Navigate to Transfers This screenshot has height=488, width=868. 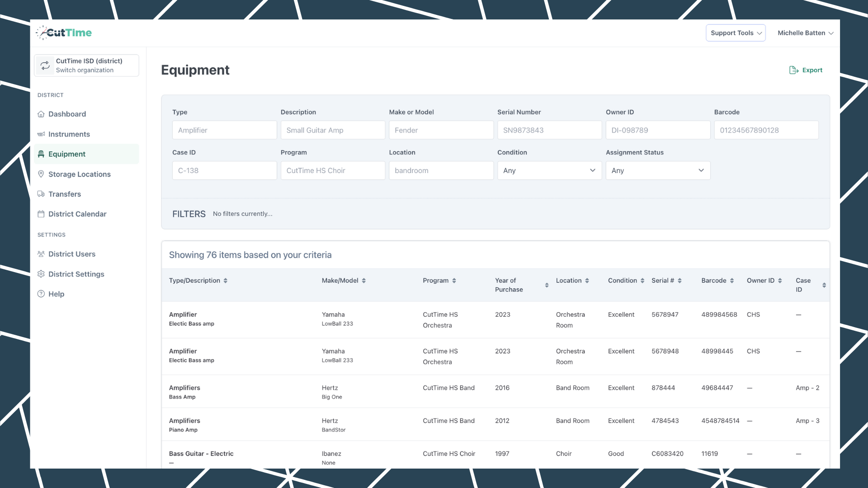86,194
